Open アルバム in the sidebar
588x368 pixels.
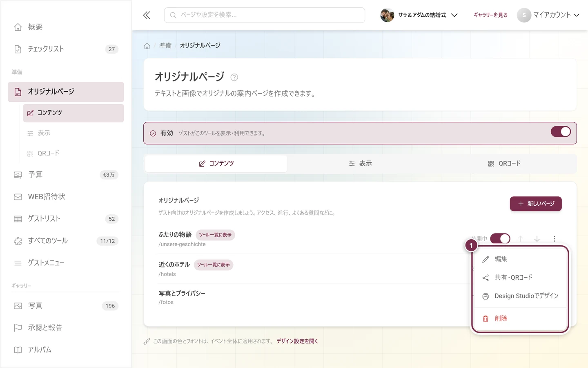(66, 350)
